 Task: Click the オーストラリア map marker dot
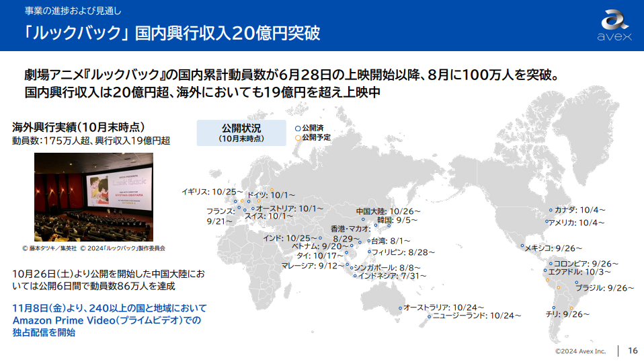(401, 307)
